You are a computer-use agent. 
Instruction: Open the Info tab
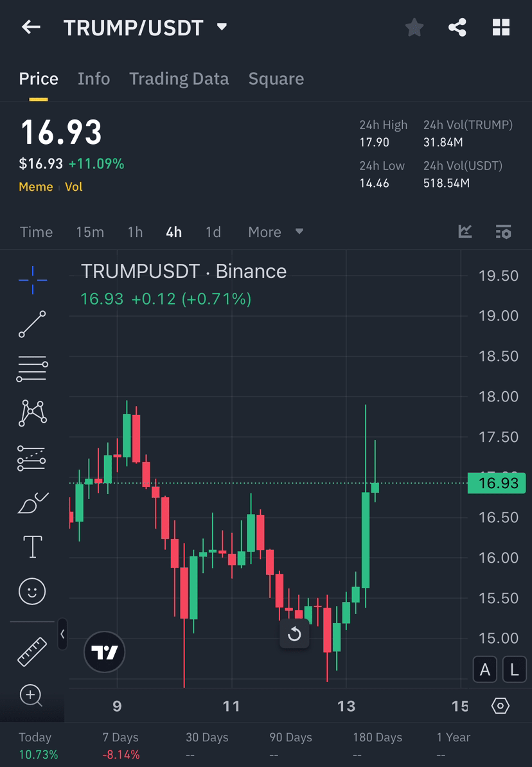pos(94,78)
